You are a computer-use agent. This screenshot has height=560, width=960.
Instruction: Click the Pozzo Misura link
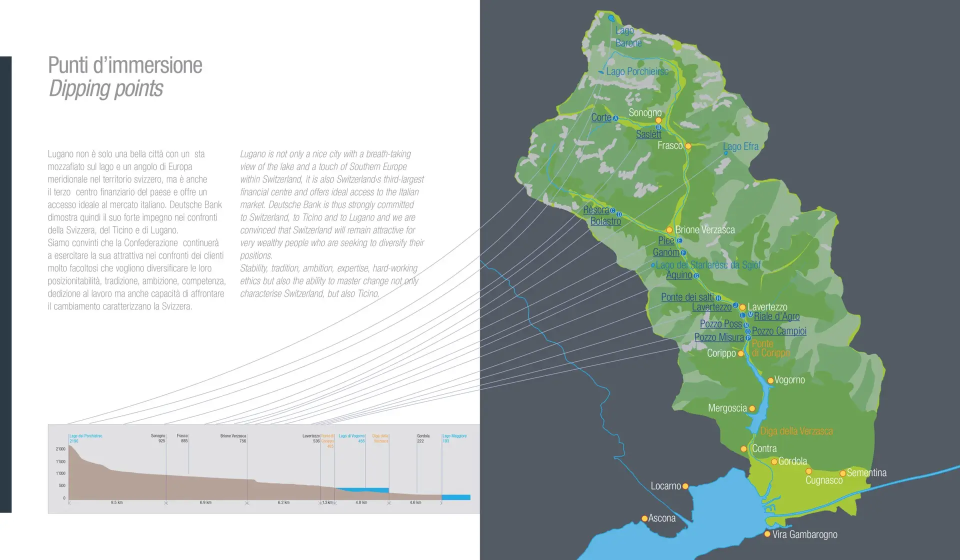719,337
